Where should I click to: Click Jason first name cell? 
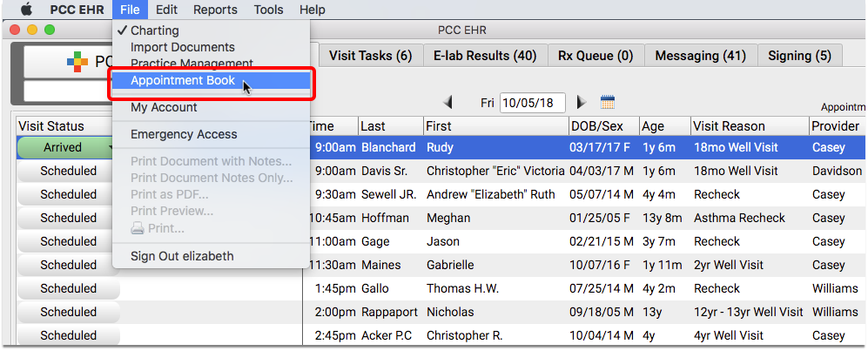(443, 242)
